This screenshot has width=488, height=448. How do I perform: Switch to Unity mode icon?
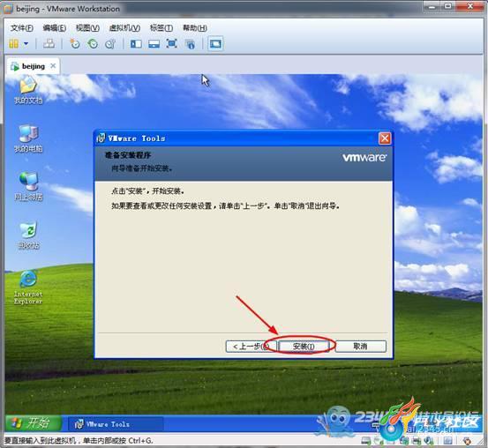pos(190,44)
